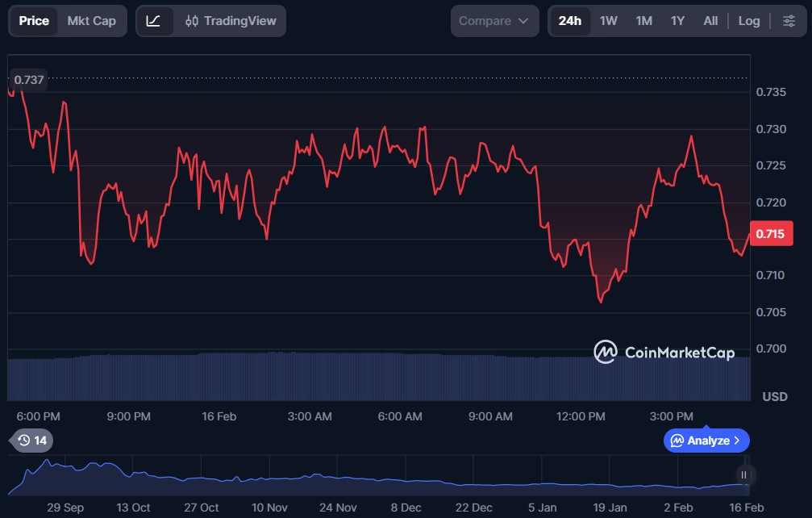Click the CoinMarketCap logo watermark
The height and width of the screenshot is (518, 812).
tap(664, 352)
